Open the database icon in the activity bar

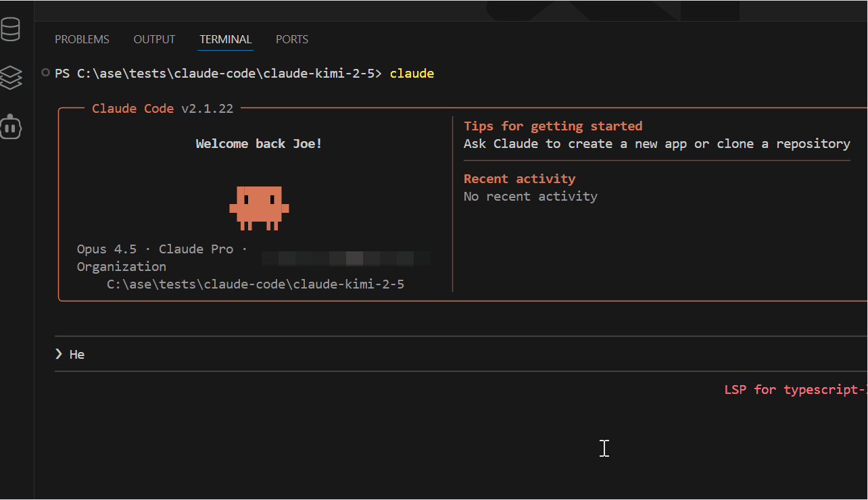(11, 30)
